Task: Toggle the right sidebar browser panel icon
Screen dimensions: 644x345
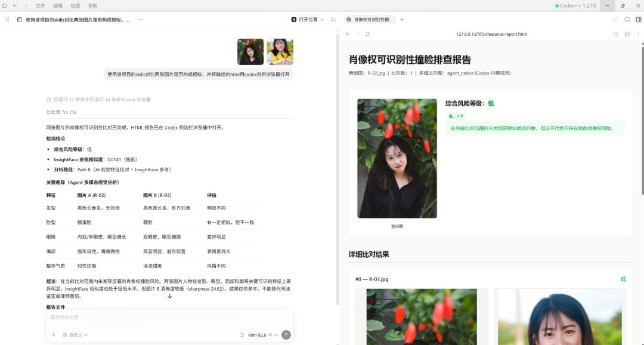Action: 638,19
